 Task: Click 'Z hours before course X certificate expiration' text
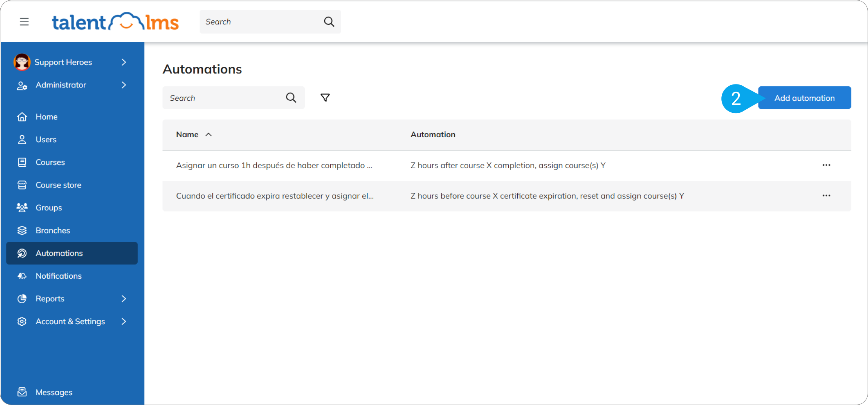coord(547,196)
